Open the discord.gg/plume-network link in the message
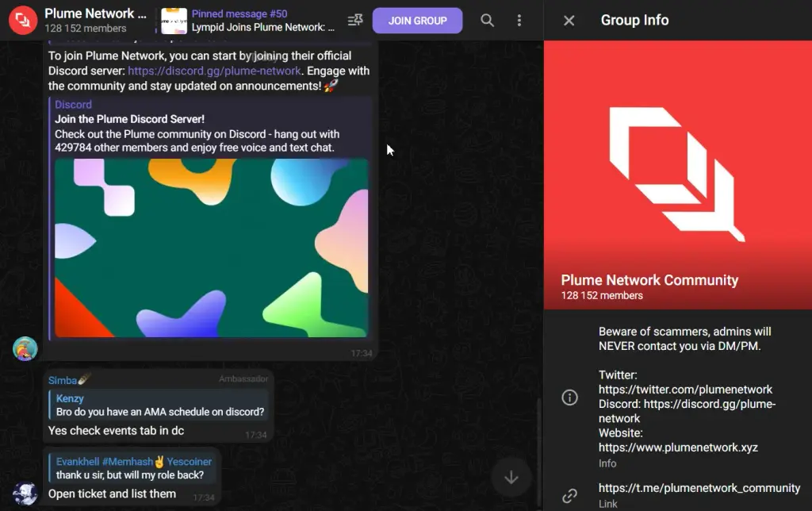The image size is (812, 511). tap(214, 71)
